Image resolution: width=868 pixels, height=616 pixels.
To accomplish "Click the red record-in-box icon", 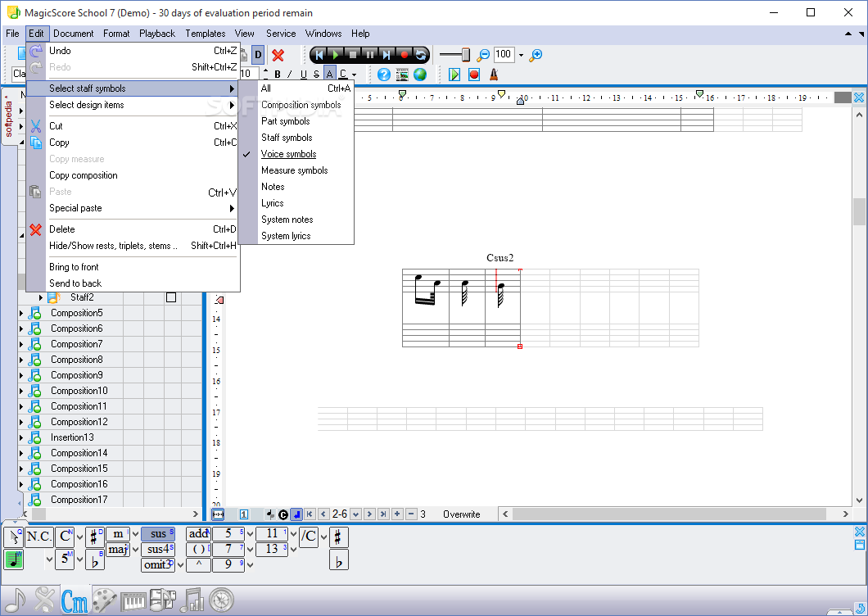I will (474, 75).
